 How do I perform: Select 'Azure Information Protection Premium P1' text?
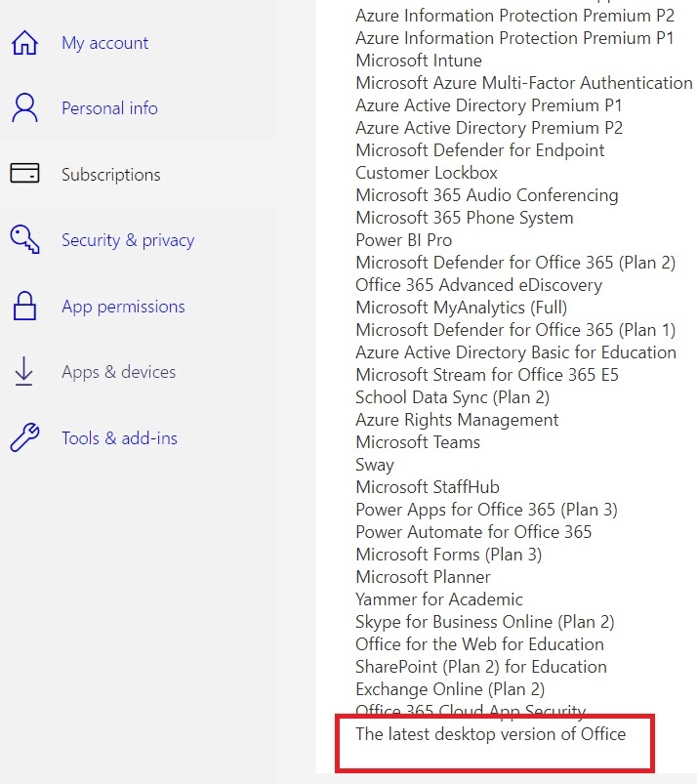click(x=514, y=38)
